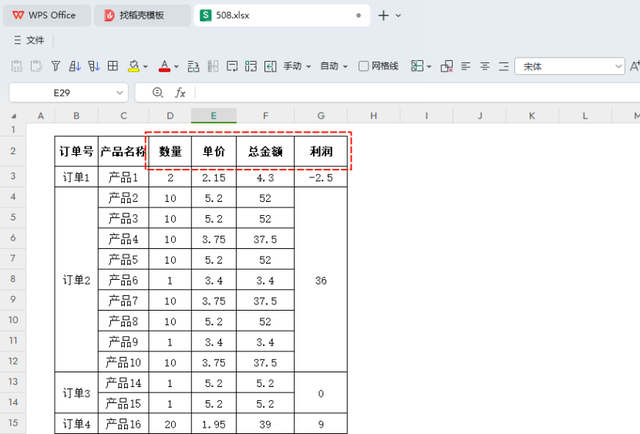Select row 8 header
This screenshot has width=640, height=434.
point(13,278)
